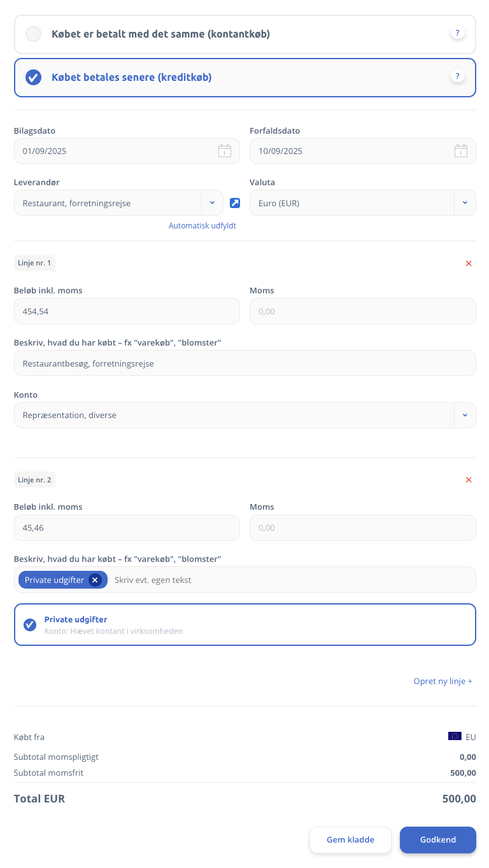Toggle the Private udgifter suggestion checkbox

30,624
